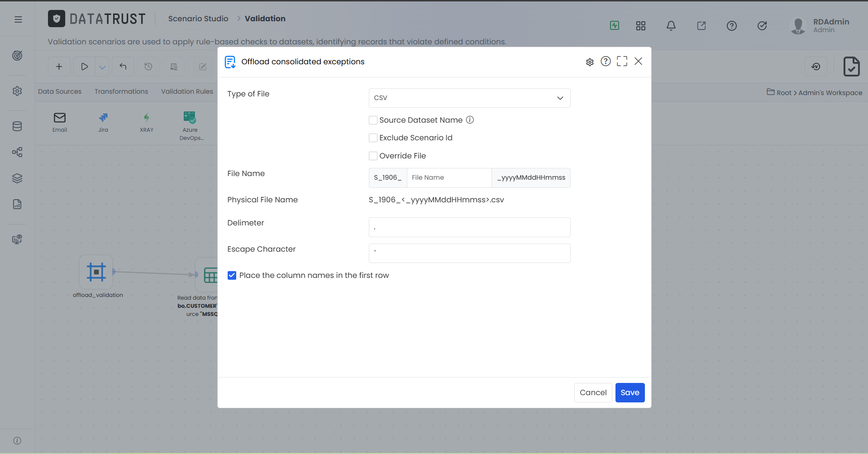Click the Source Dataset Name info icon
The width and height of the screenshot is (868, 454).
coord(470,120)
